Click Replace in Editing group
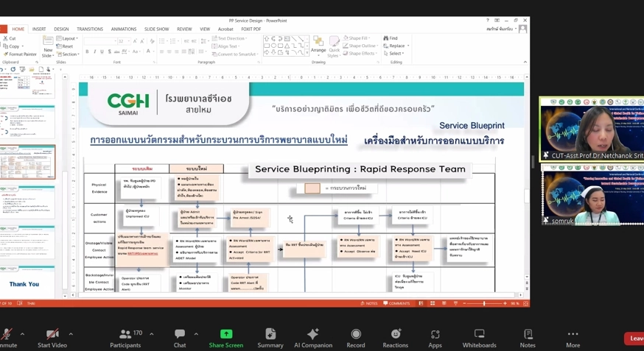The image size is (644, 351). 396,46
